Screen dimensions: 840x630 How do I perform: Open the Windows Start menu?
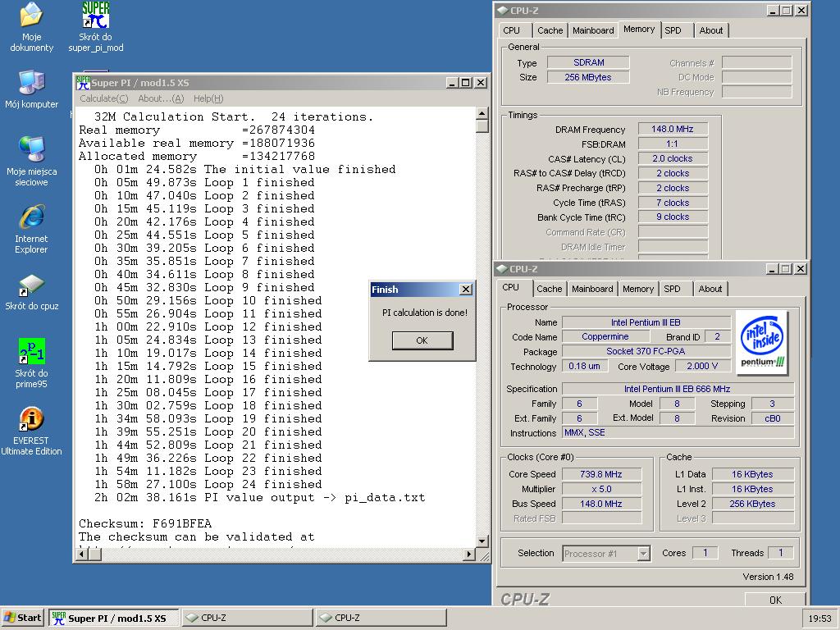tap(22, 618)
